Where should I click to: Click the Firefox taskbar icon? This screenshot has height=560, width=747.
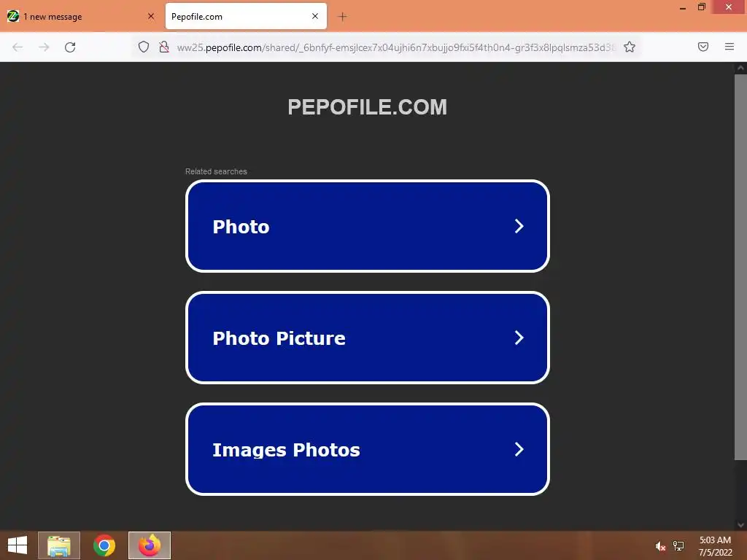150,545
